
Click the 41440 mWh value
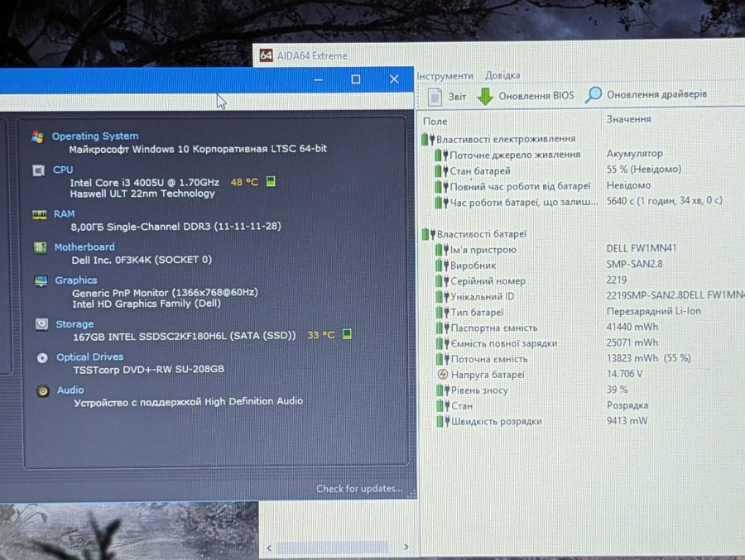pos(632,327)
